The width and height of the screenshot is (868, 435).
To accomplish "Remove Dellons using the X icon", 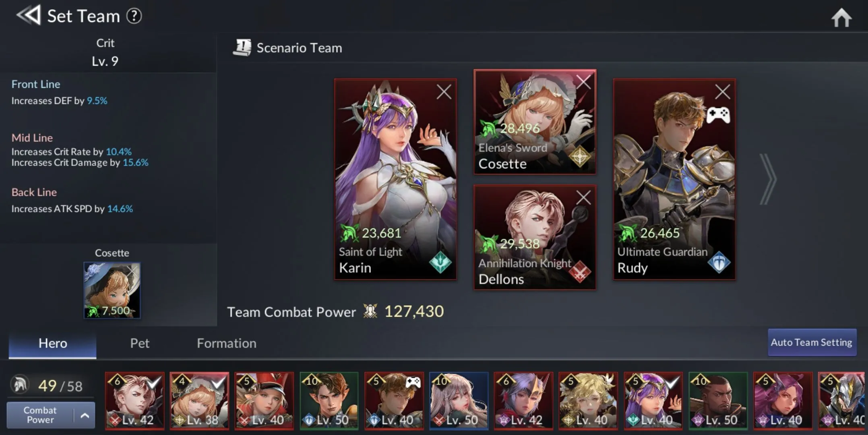I will pos(583,198).
